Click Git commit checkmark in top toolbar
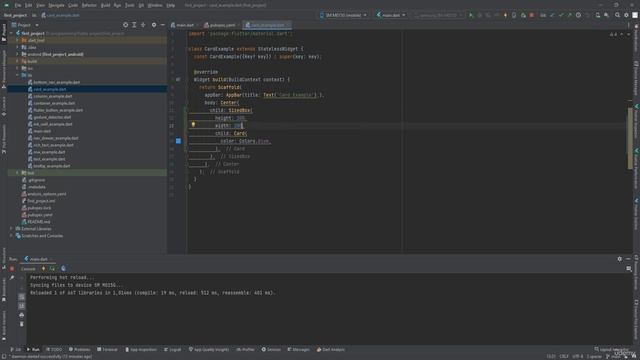 (x=561, y=15)
